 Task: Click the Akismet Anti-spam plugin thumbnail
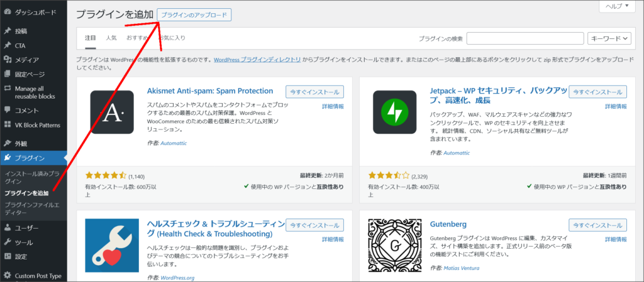(x=112, y=112)
